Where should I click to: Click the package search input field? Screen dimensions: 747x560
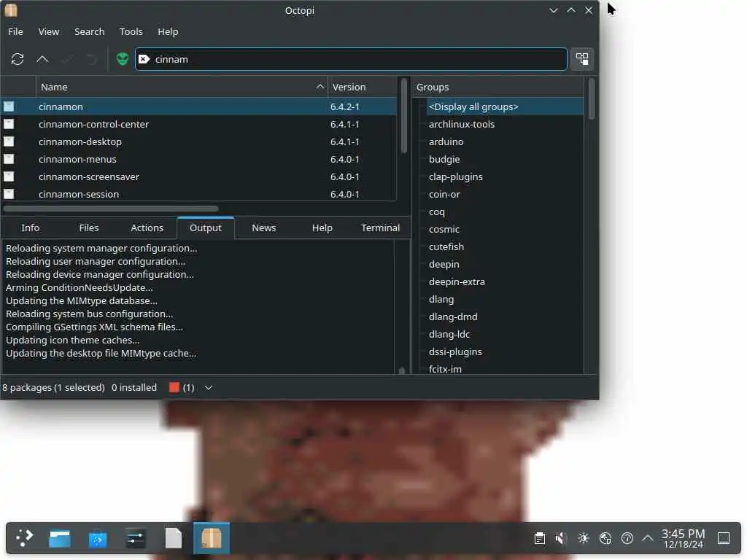click(351, 59)
